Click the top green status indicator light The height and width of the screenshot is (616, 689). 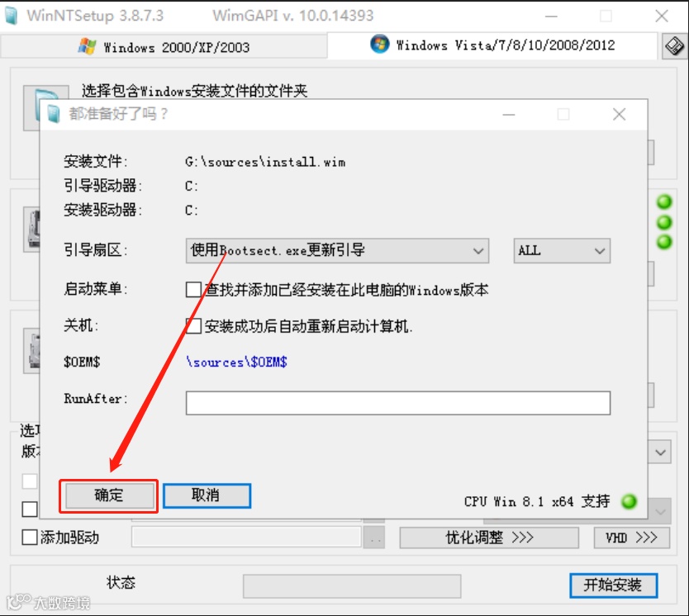(x=664, y=202)
